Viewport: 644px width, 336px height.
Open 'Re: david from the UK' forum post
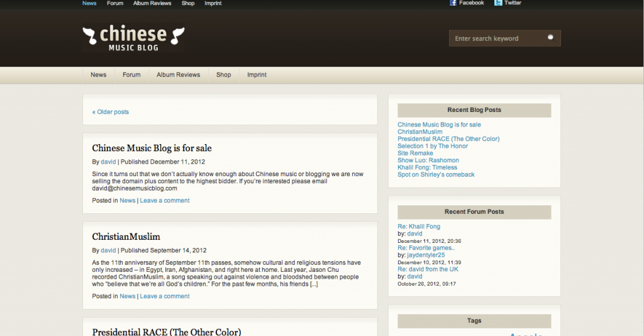coord(428,269)
